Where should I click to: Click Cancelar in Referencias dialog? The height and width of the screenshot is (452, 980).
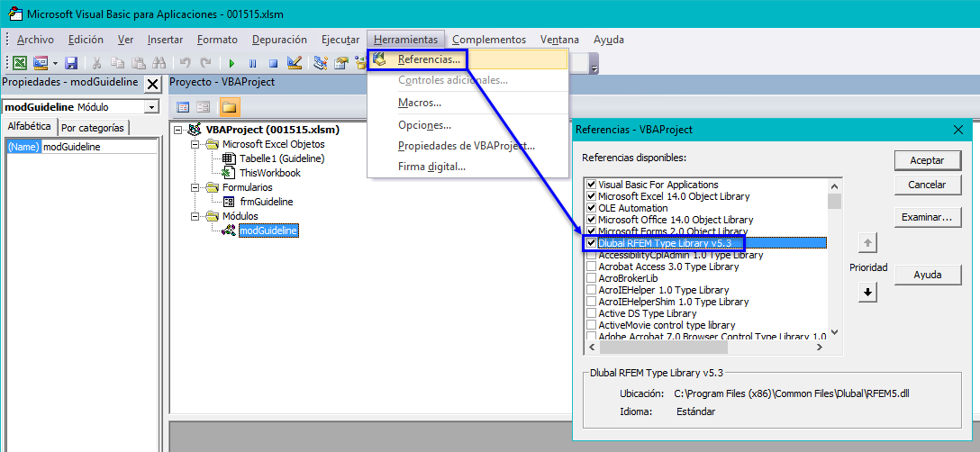pyautogui.click(x=927, y=185)
